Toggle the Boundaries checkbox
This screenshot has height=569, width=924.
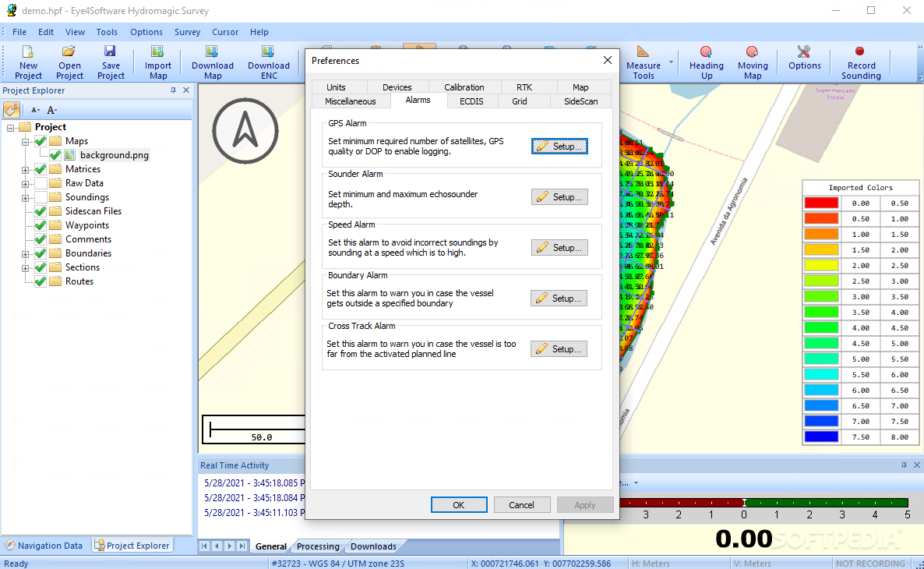pyautogui.click(x=41, y=253)
